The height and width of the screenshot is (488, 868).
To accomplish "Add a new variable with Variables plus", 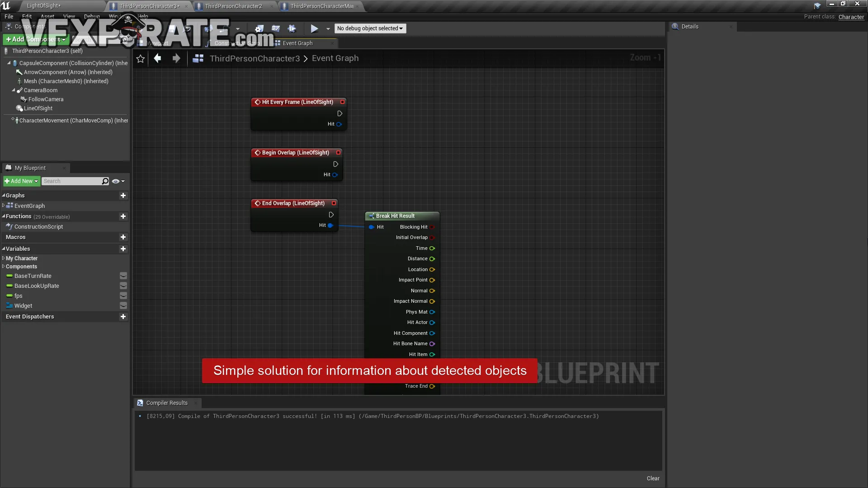I will click(123, 249).
